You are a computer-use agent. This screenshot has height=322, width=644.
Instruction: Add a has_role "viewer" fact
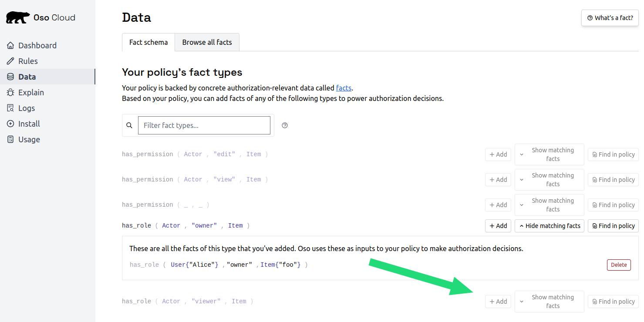(x=498, y=302)
